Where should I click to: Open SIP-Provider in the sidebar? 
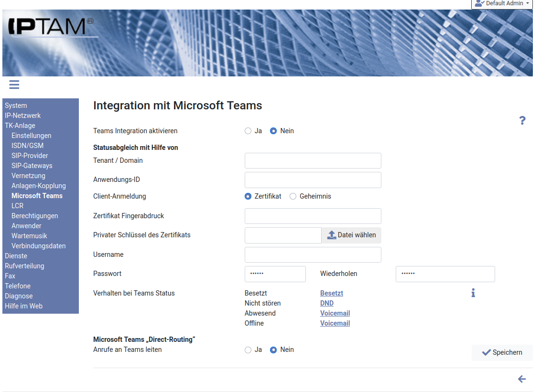click(30, 156)
